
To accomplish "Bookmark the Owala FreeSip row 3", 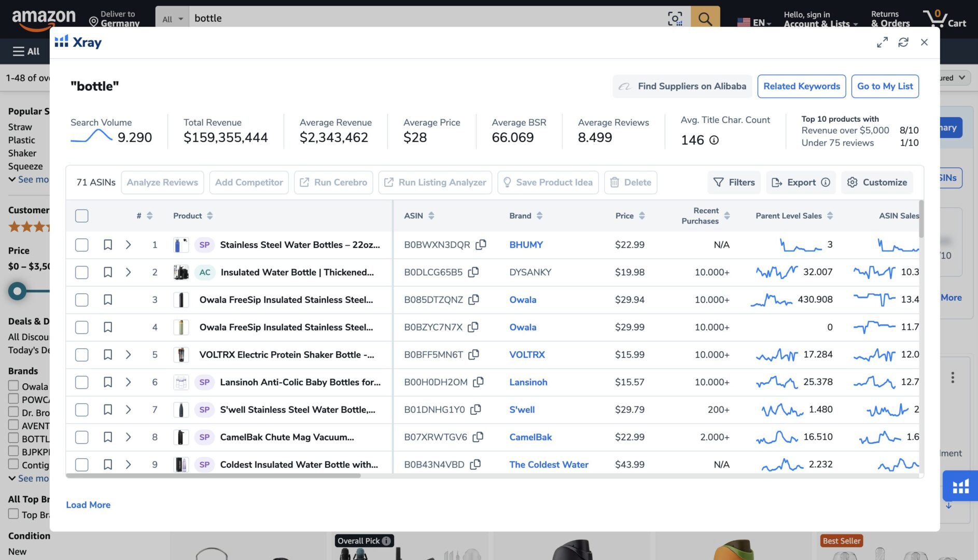I will click(x=107, y=300).
